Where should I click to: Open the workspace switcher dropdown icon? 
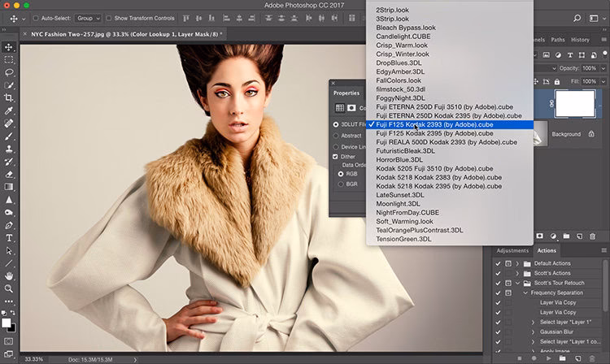[596, 18]
